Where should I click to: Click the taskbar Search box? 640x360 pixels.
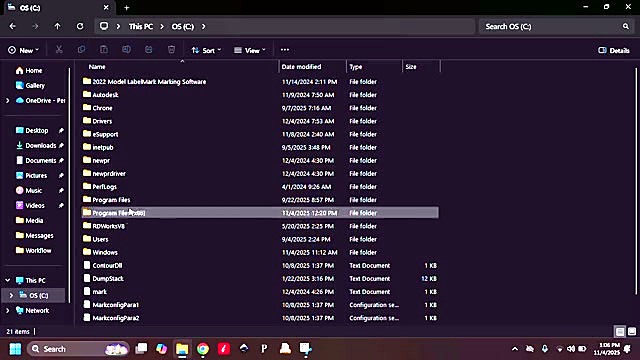pos(78,349)
